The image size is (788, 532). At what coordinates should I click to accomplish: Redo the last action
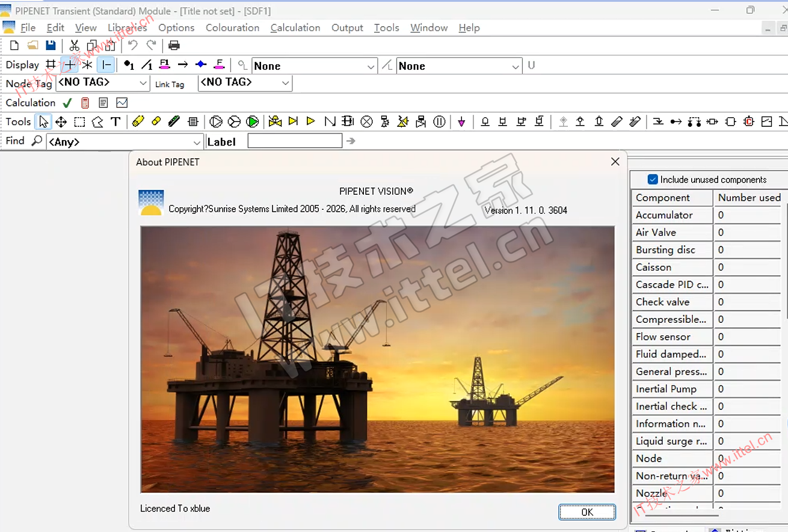tap(152, 45)
